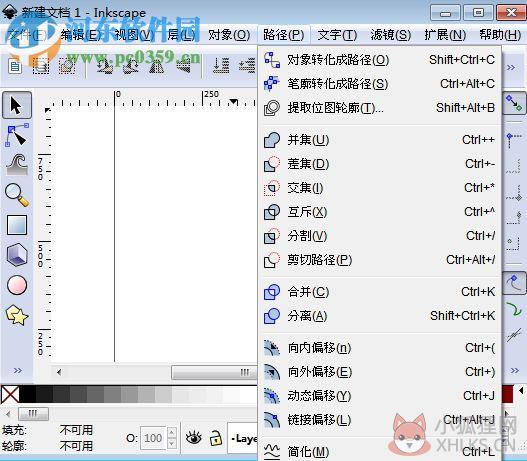This screenshot has width=527, height=461.
Task: Open the 文字(T) menu
Action: (x=337, y=35)
